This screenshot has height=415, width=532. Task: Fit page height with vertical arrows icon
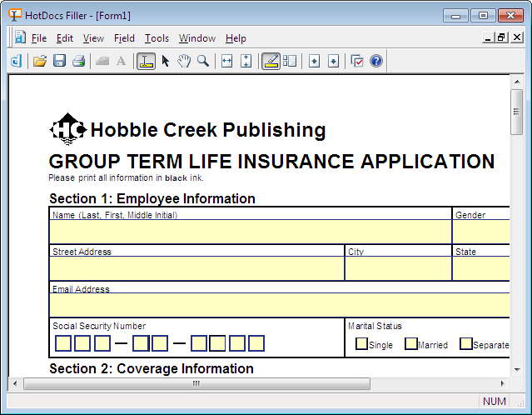[246, 62]
